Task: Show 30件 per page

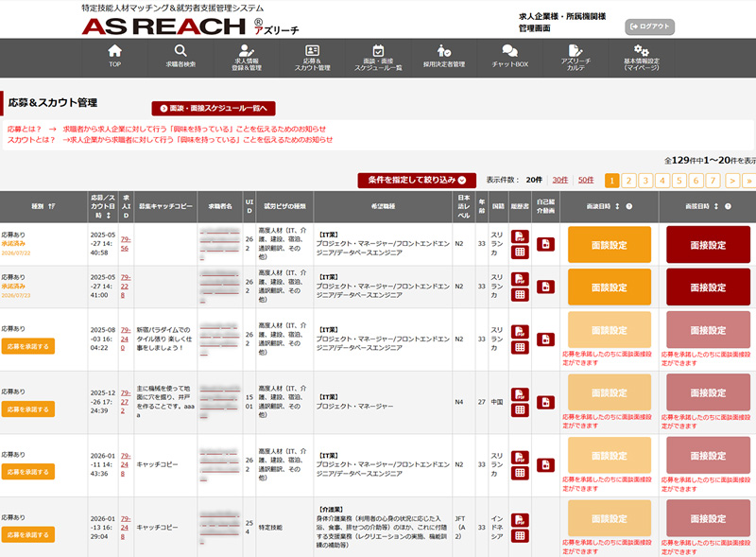Action: coord(559,180)
